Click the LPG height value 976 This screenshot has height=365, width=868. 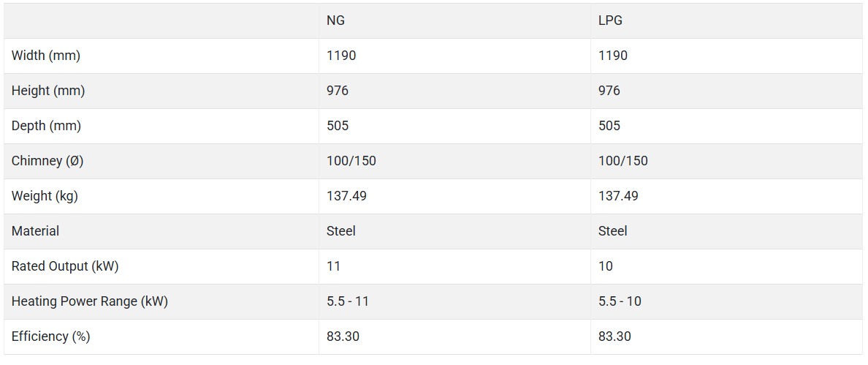pos(609,91)
